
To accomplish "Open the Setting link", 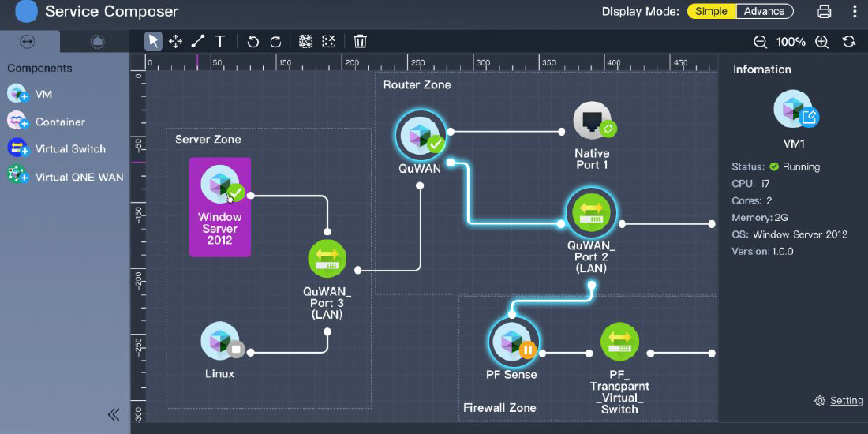I will (846, 401).
